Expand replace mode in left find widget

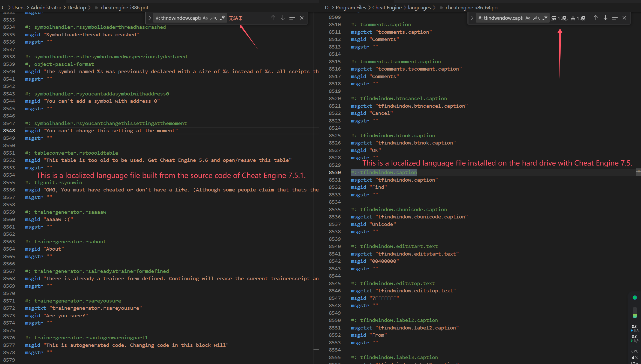(x=150, y=18)
